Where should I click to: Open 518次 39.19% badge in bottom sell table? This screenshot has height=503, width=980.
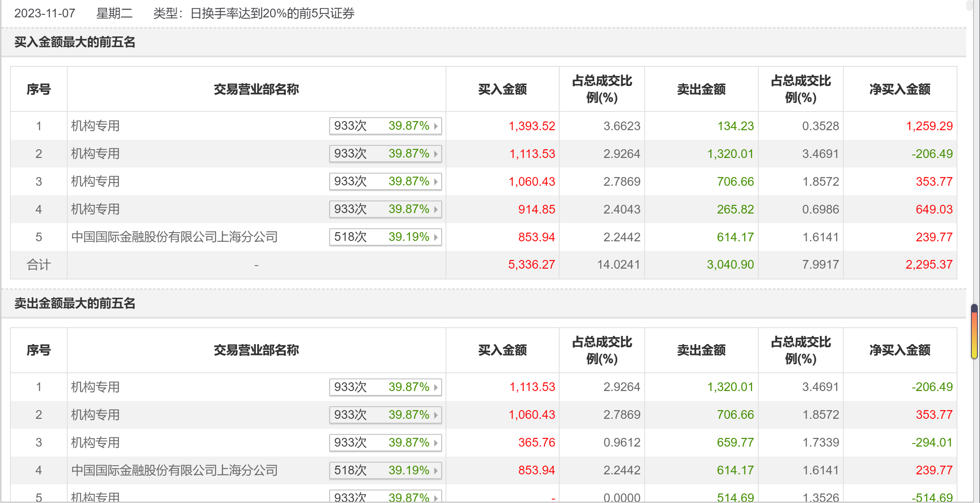point(385,470)
